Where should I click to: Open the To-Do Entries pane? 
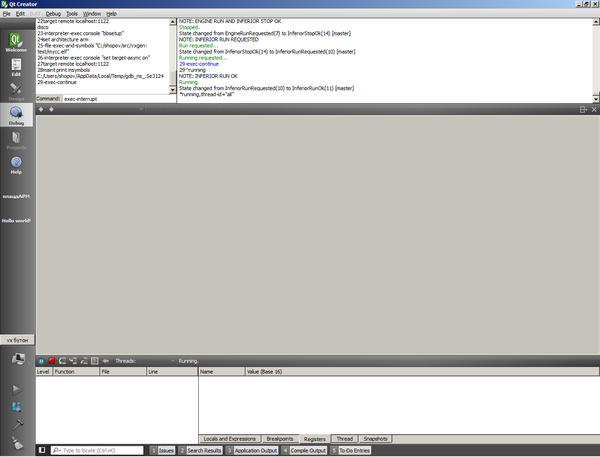[351, 450]
